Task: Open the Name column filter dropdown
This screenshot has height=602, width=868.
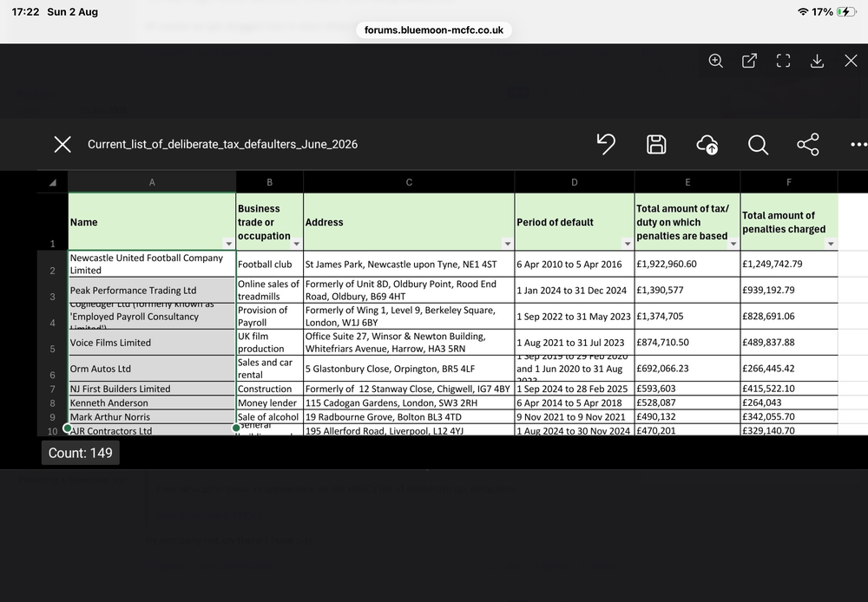Action: [x=228, y=244]
